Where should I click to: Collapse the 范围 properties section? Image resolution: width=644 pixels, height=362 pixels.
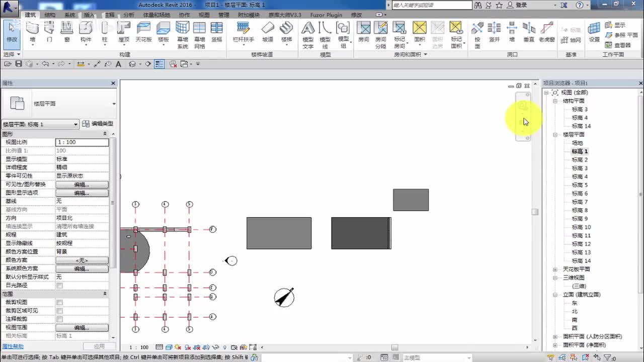(105, 294)
